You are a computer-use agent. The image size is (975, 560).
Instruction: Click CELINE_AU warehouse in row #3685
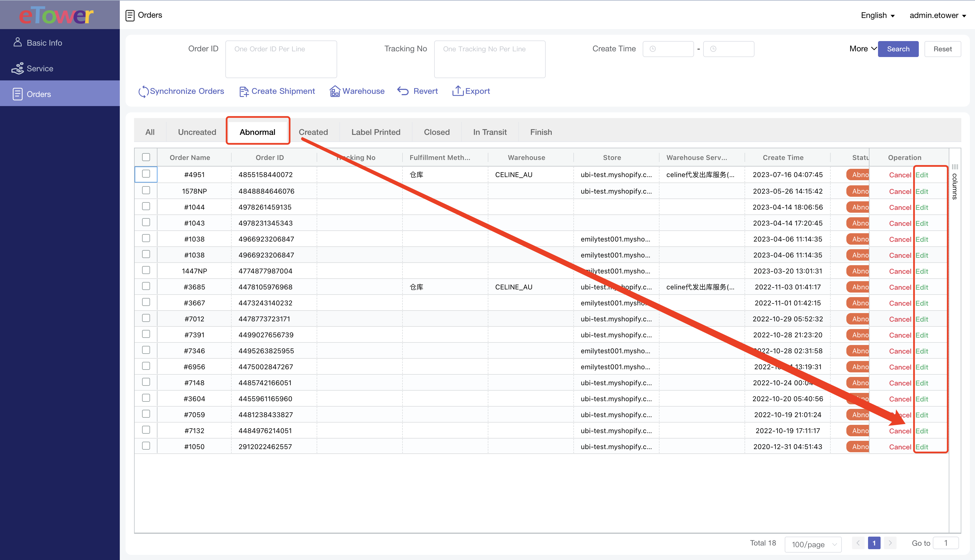(514, 287)
